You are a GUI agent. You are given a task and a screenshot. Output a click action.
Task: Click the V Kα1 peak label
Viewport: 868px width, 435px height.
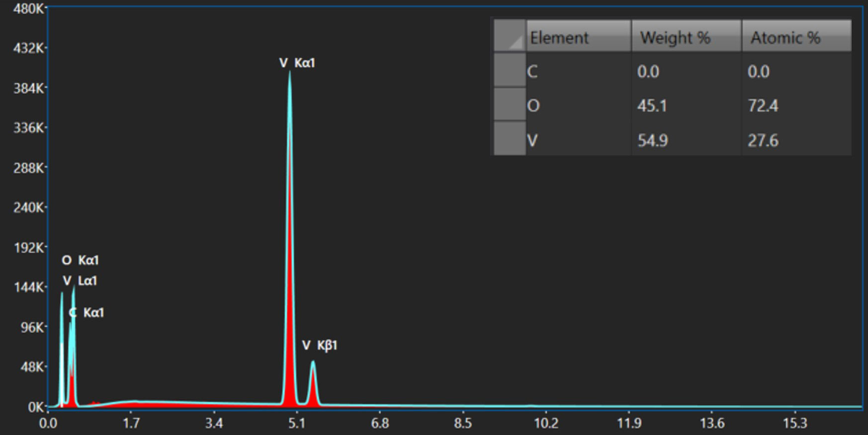297,63
